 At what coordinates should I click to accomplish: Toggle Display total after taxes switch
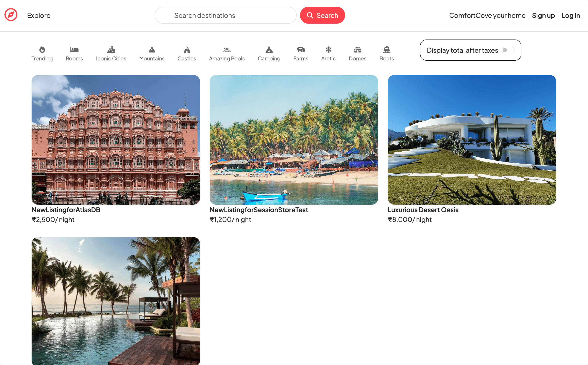(508, 50)
